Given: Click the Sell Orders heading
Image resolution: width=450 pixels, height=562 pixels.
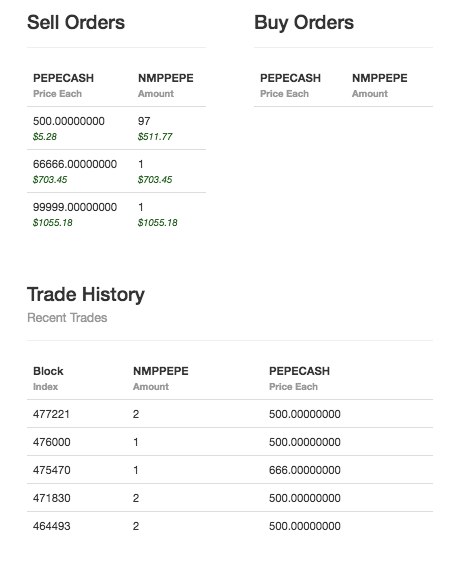Looking at the screenshot, I should pos(76,22).
